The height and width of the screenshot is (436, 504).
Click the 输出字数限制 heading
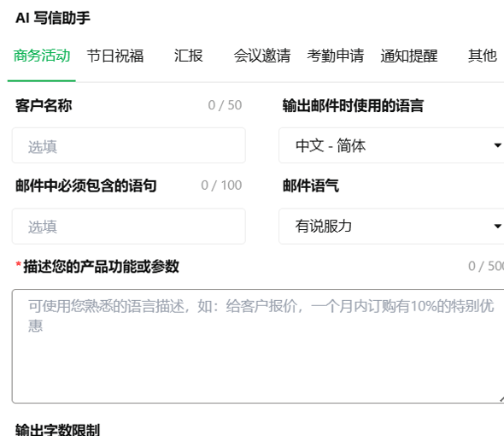(58, 429)
